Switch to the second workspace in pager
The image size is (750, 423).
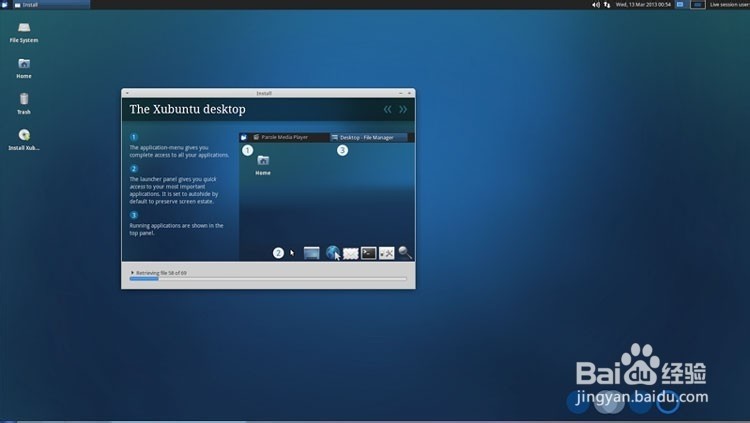pyautogui.click(x=696, y=5)
